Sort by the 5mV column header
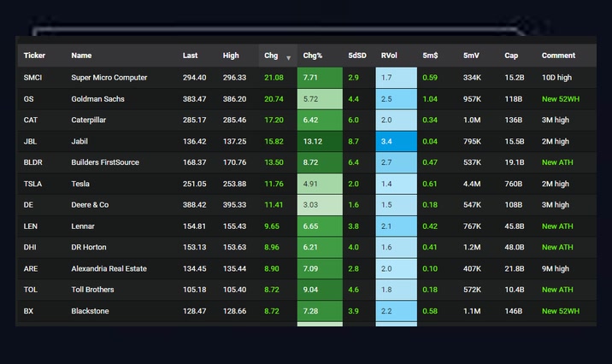 pyautogui.click(x=471, y=56)
